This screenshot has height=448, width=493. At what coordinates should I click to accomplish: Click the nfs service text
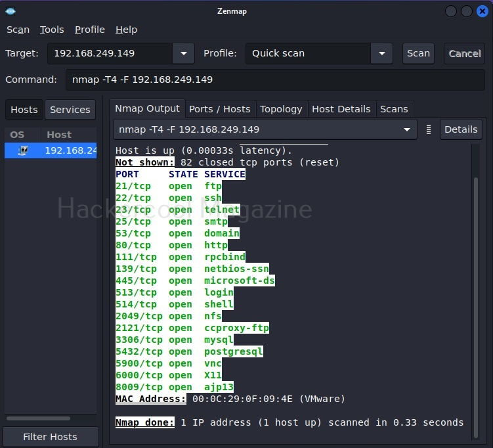point(213,316)
